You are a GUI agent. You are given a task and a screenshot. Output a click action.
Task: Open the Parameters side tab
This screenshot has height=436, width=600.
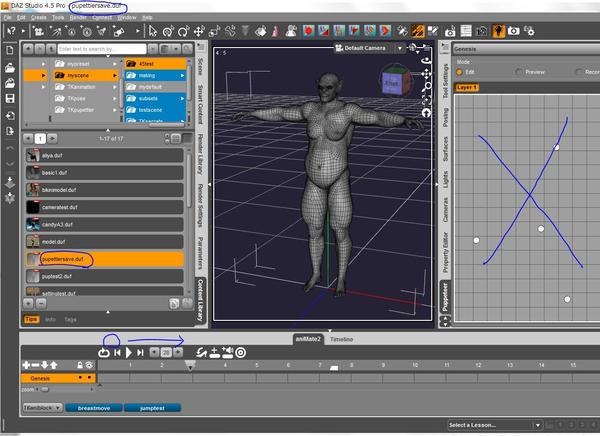click(x=200, y=253)
